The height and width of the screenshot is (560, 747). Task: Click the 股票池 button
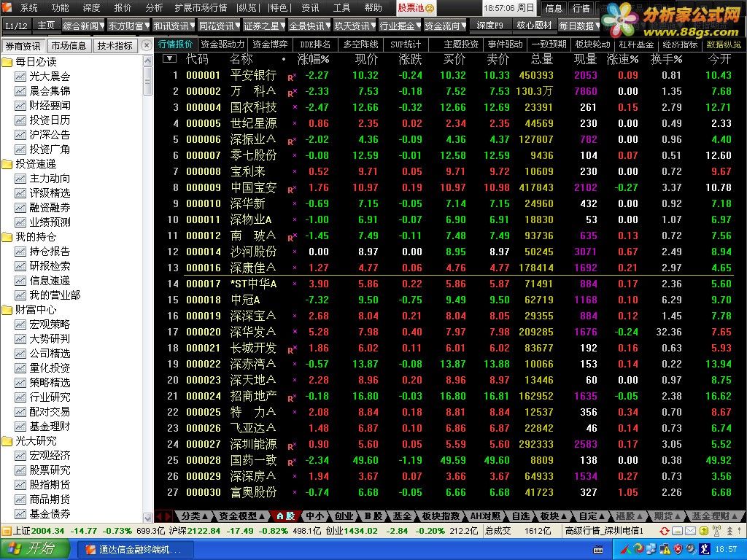(x=417, y=7)
